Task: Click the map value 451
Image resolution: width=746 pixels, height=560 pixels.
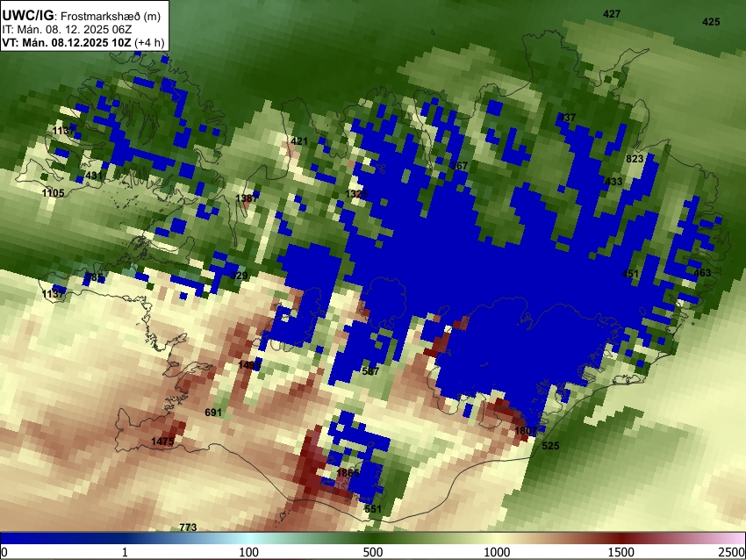Action: point(630,274)
